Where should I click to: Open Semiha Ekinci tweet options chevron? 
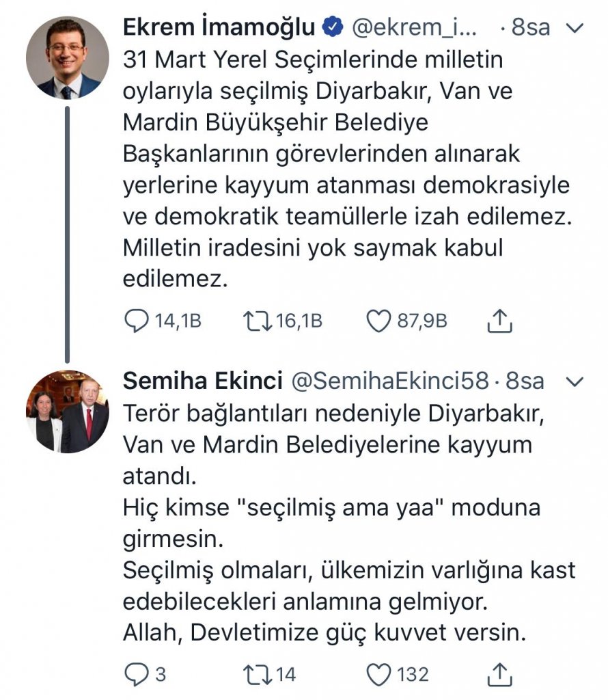(x=576, y=381)
